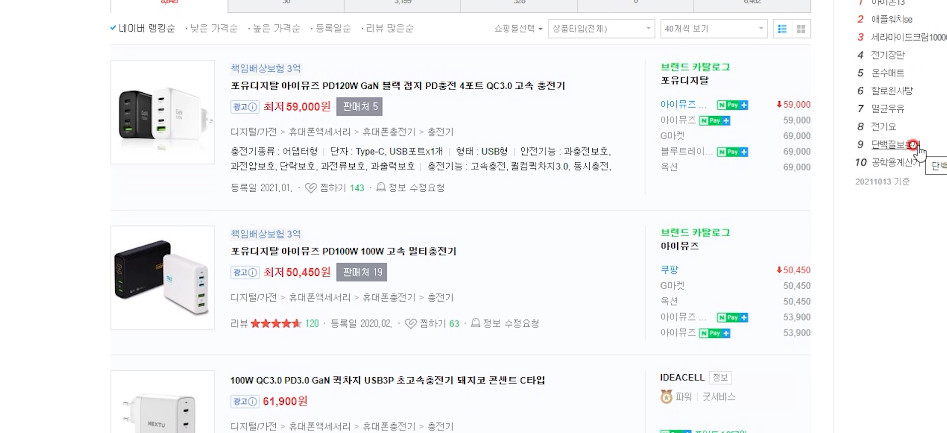Switch to grid view icon
The image size is (947, 433).
click(801, 28)
